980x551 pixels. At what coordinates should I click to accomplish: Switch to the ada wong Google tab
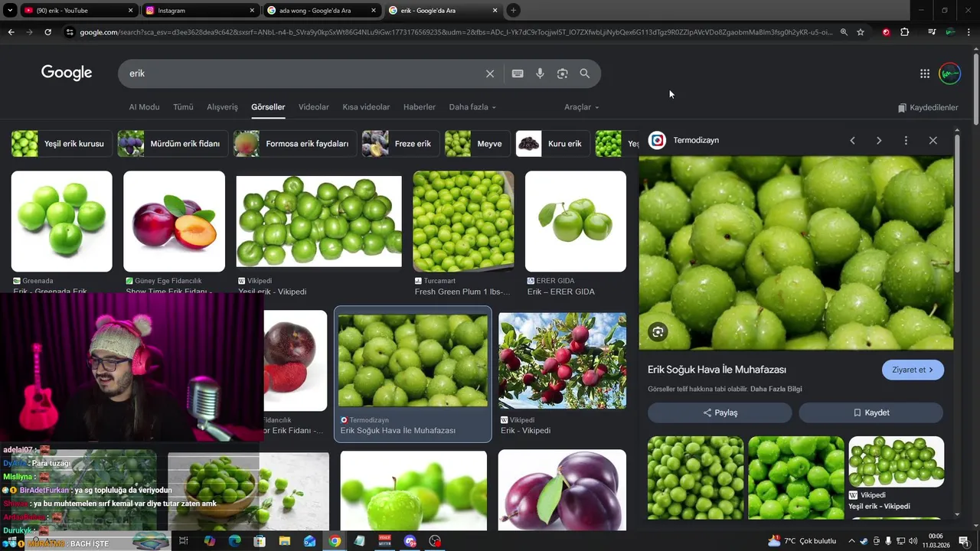coord(322,11)
